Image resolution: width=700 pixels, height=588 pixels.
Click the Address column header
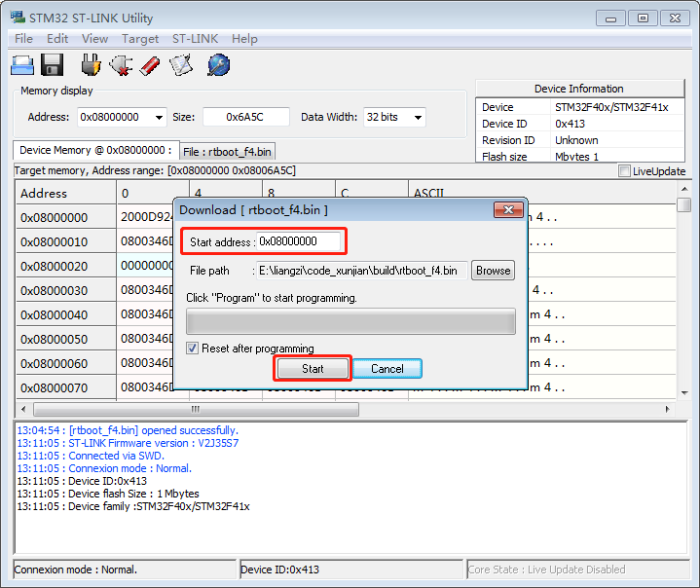tap(66, 194)
